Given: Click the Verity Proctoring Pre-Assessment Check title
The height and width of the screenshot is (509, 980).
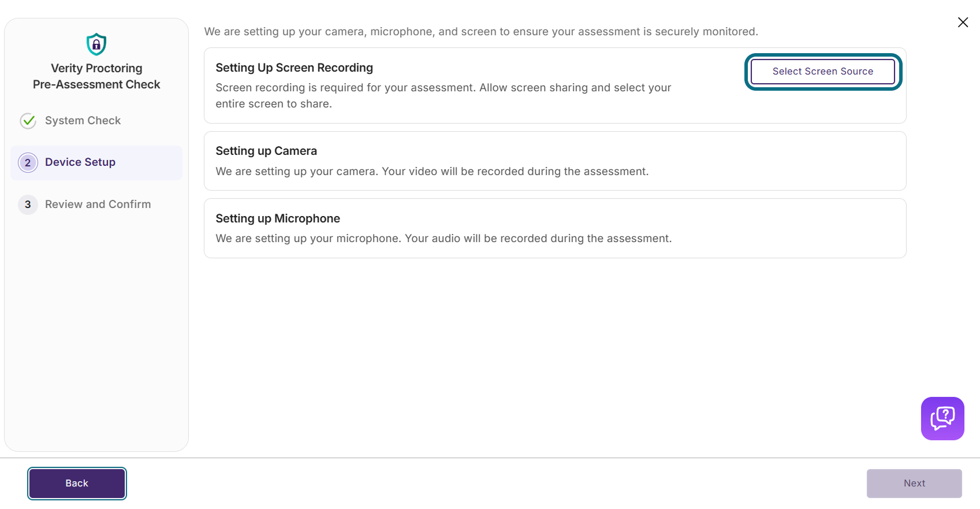Looking at the screenshot, I should point(96,76).
